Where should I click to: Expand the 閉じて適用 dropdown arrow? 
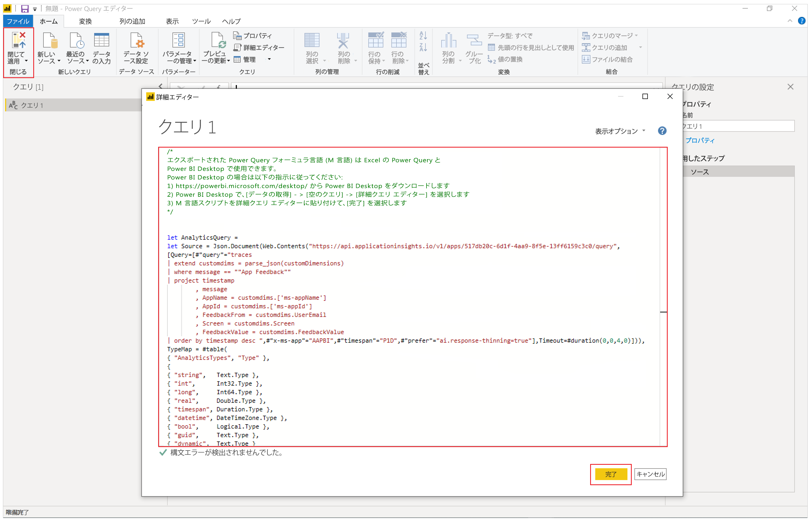[x=26, y=61]
